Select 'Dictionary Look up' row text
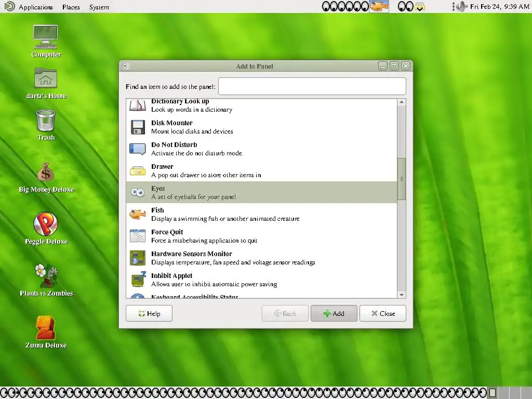 (180, 101)
